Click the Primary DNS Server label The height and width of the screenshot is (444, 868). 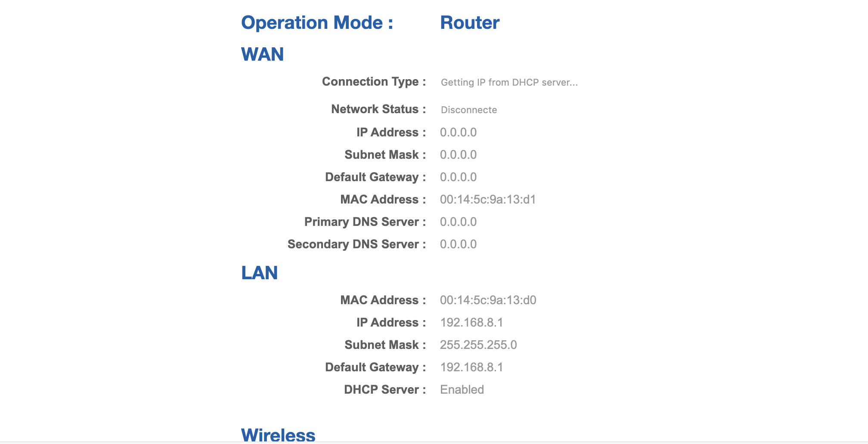pyautogui.click(x=365, y=222)
